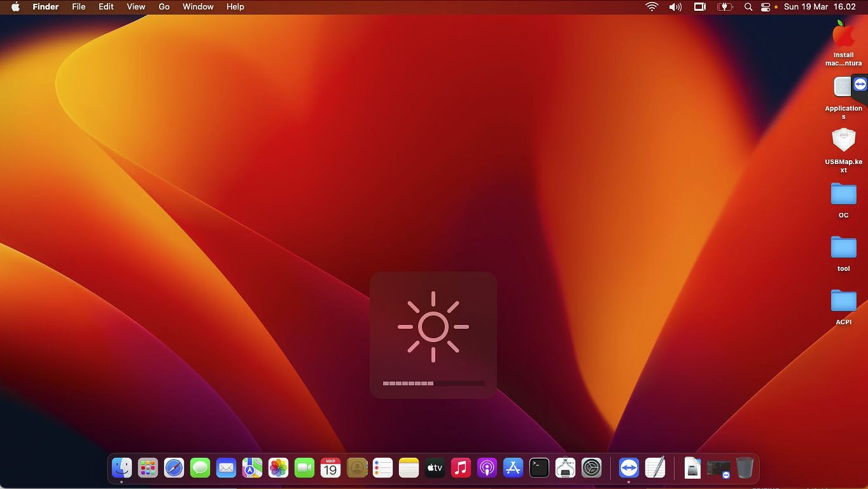The width and height of the screenshot is (868, 489).
Task: Open the App Store dock icon
Action: point(513,468)
